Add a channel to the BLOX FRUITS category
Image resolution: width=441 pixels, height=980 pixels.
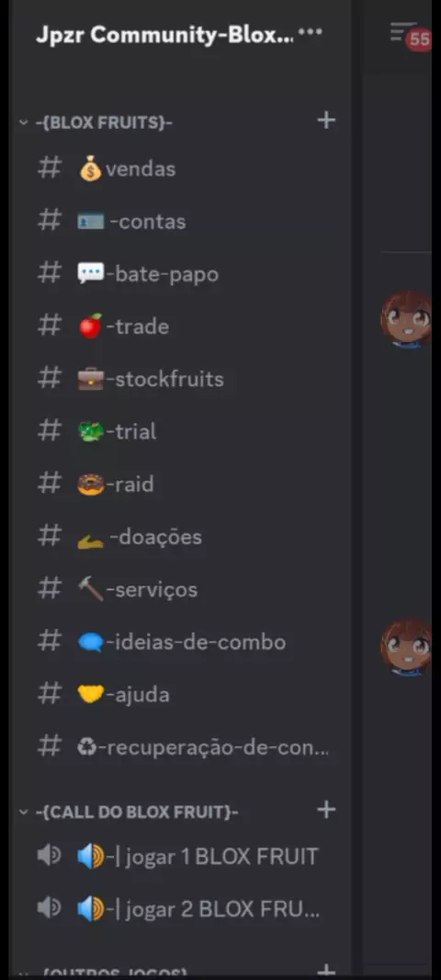tap(327, 120)
